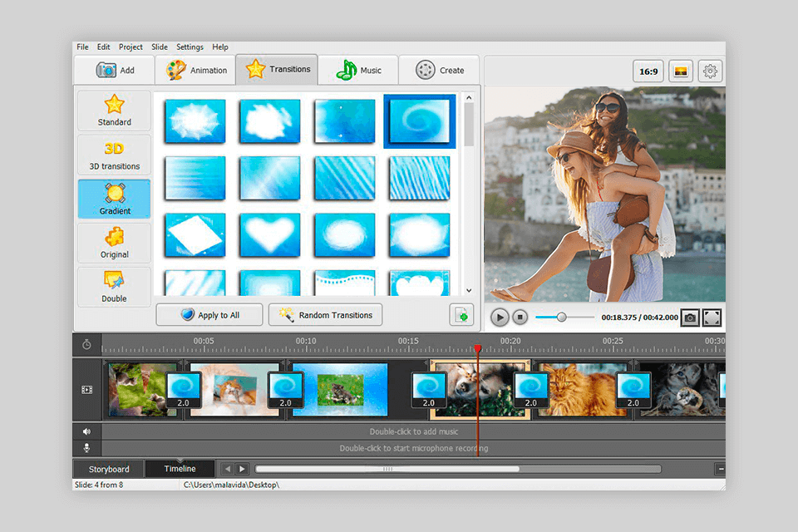Click the red playhead marker on the timeline
798x532 pixels.
[477, 348]
